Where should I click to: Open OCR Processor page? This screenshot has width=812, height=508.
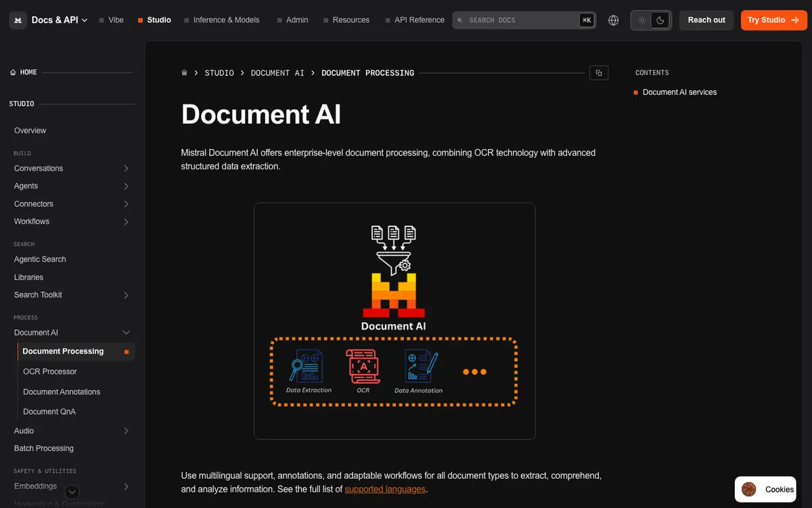tap(50, 372)
